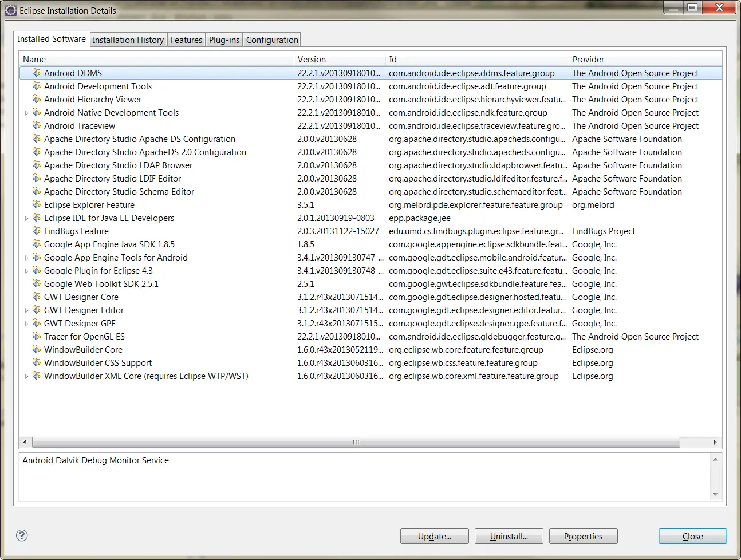
Task: Open the Configuration tab
Action: coord(272,40)
